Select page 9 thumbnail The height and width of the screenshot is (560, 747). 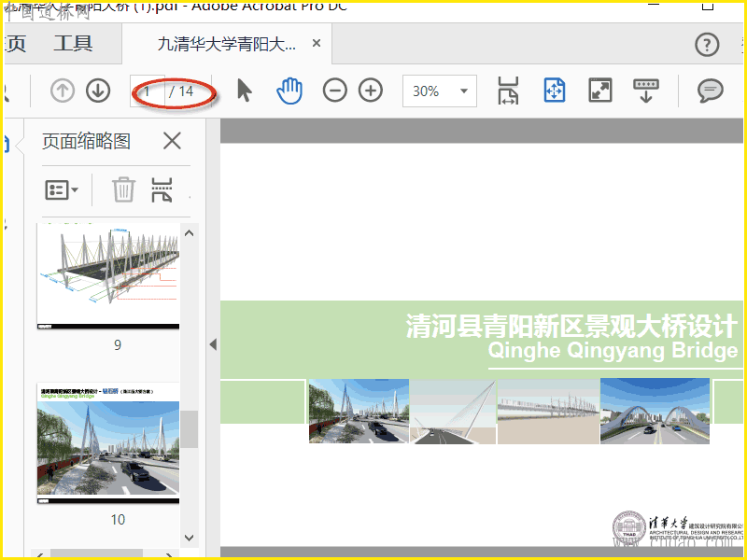(x=108, y=276)
